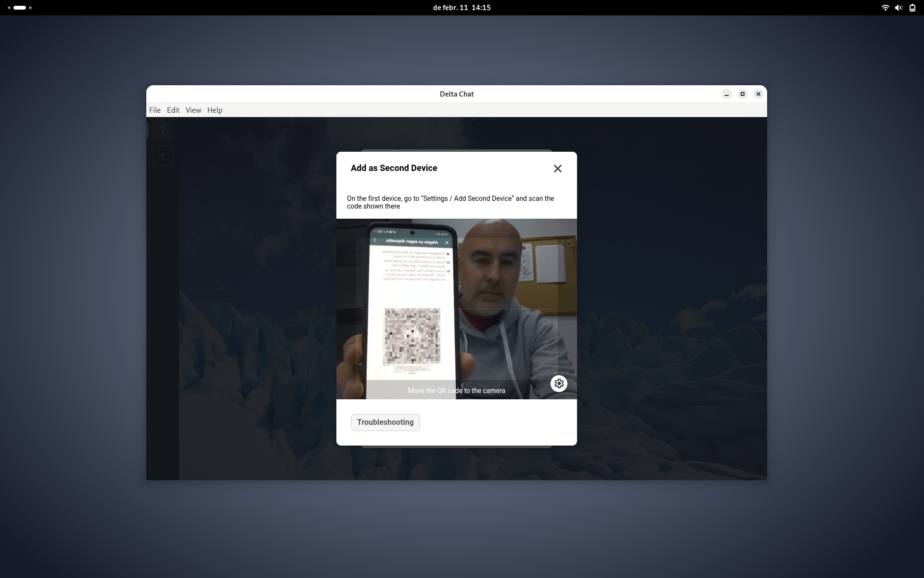The height and width of the screenshot is (578, 924).
Task: Click the battery indicator in the top-left corner
Action: coord(19,8)
